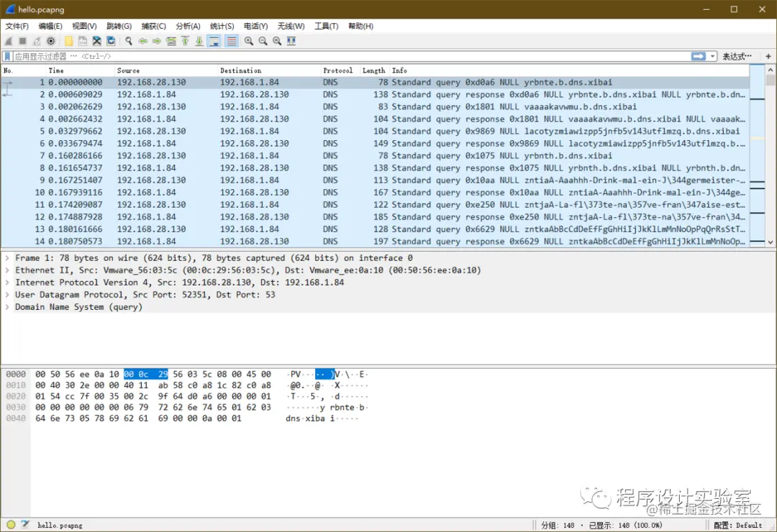Go forward with the right arrow icon

[x=157, y=41]
